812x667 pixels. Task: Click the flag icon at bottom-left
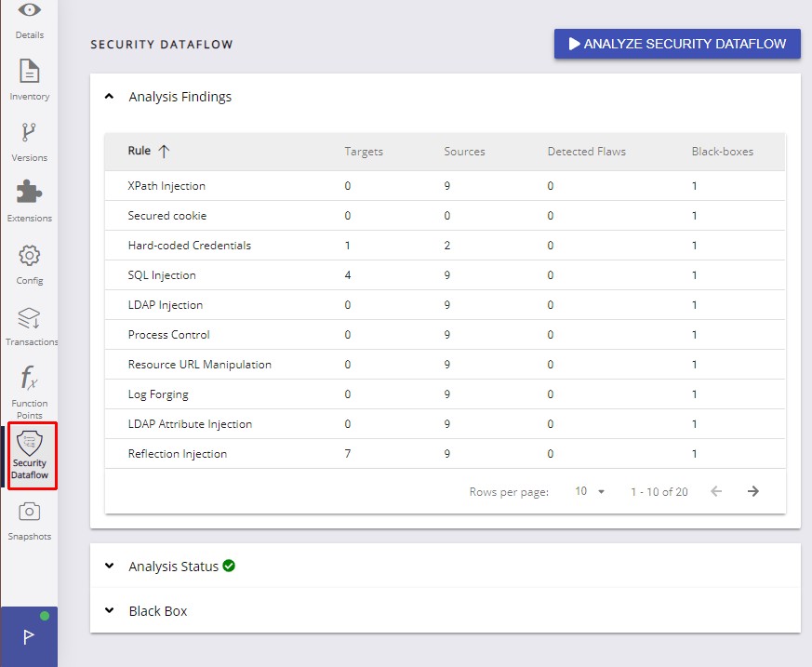pos(29,637)
